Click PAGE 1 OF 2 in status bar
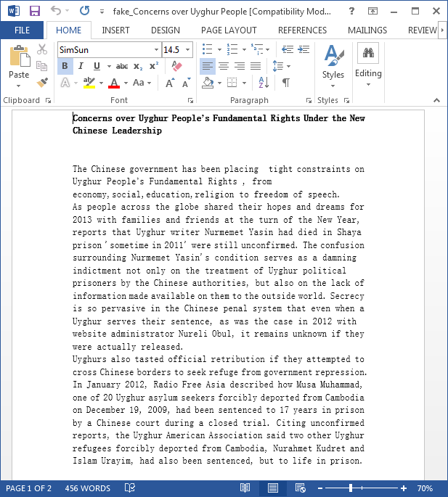The height and width of the screenshot is (497, 448). tap(28, 488)
